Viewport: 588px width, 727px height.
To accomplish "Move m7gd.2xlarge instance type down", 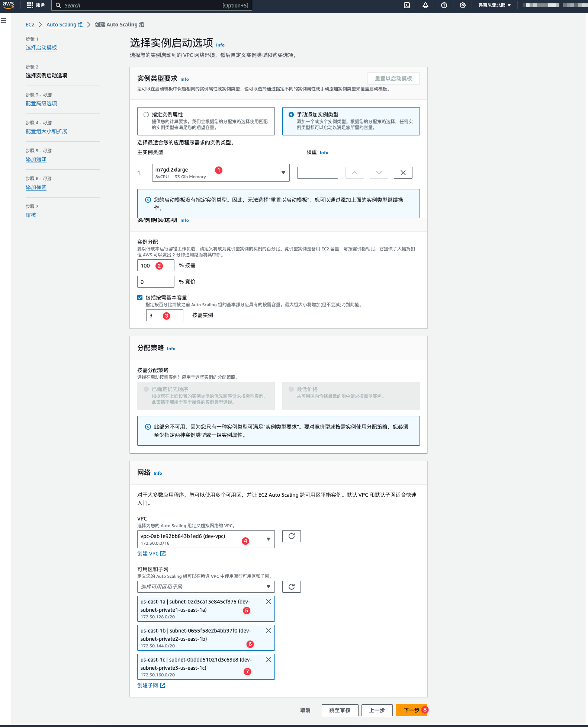I will (x=379, y=173).
